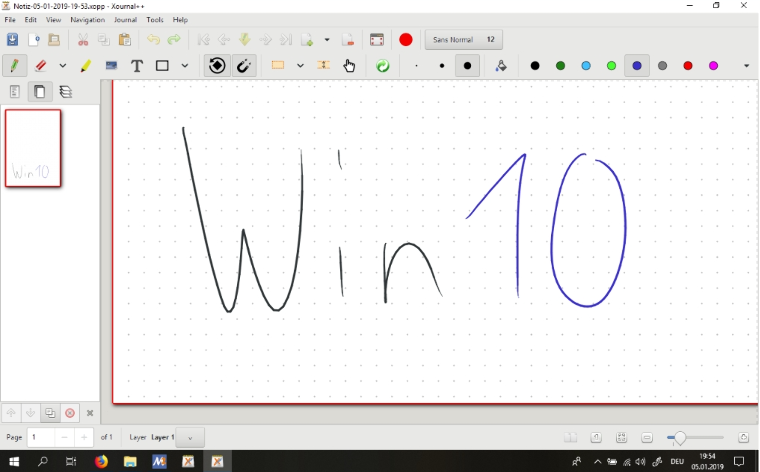Click the Insert Image tool

pyautogui.click(x=110, y=66)
